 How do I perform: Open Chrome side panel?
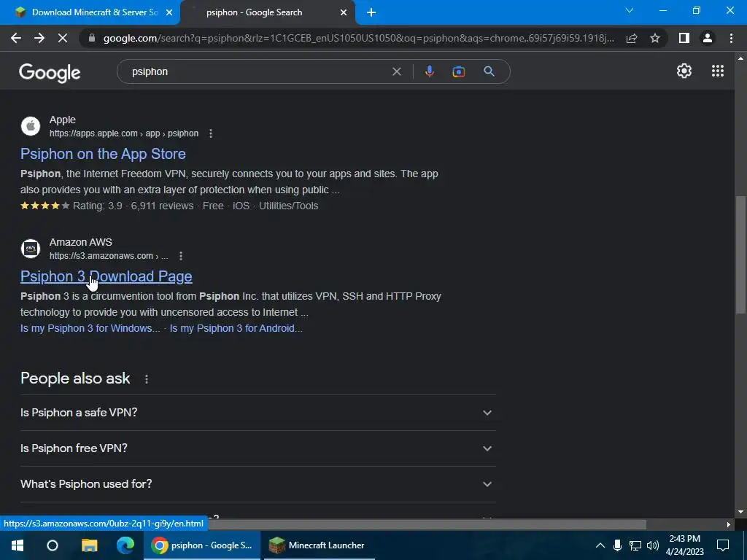684,38
